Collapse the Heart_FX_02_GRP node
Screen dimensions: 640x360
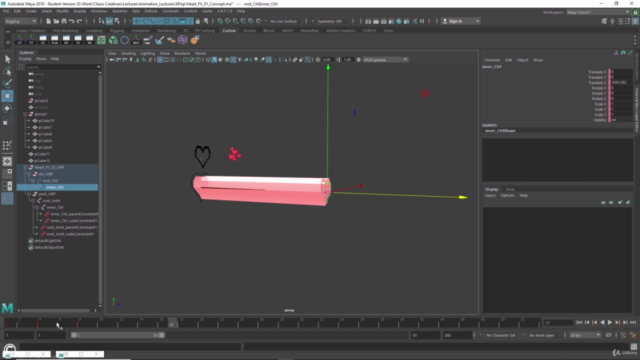25,167
